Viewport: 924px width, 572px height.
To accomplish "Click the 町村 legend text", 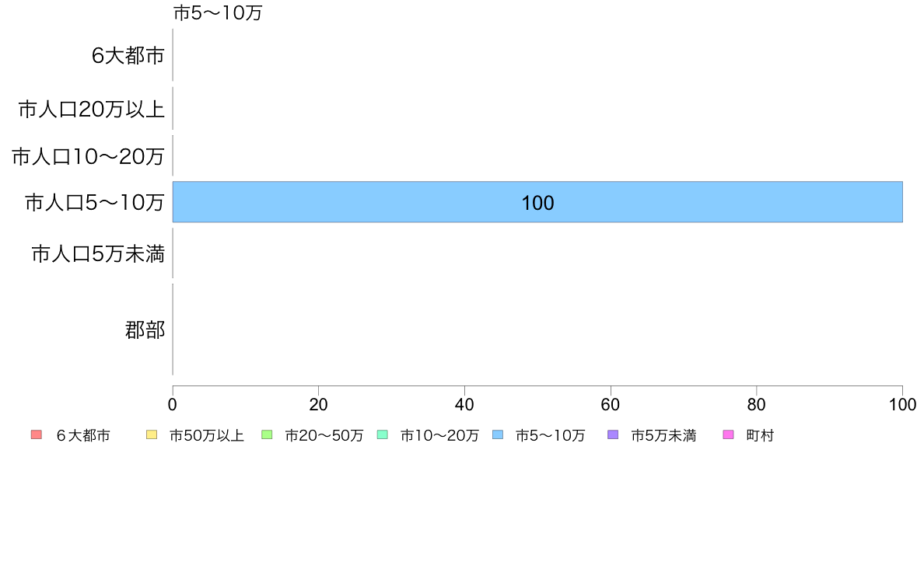I will pyautogui.click(x=760, y=435).
